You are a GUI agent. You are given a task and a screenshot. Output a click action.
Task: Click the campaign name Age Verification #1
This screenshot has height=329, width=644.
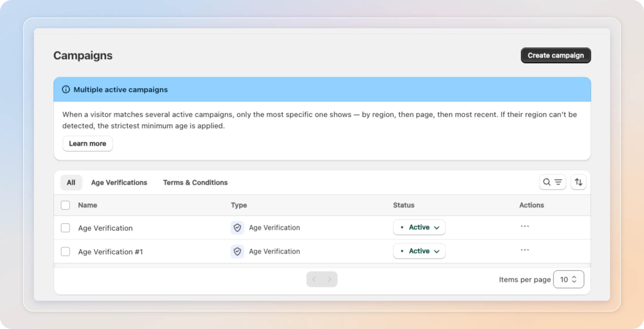point(110,252)
